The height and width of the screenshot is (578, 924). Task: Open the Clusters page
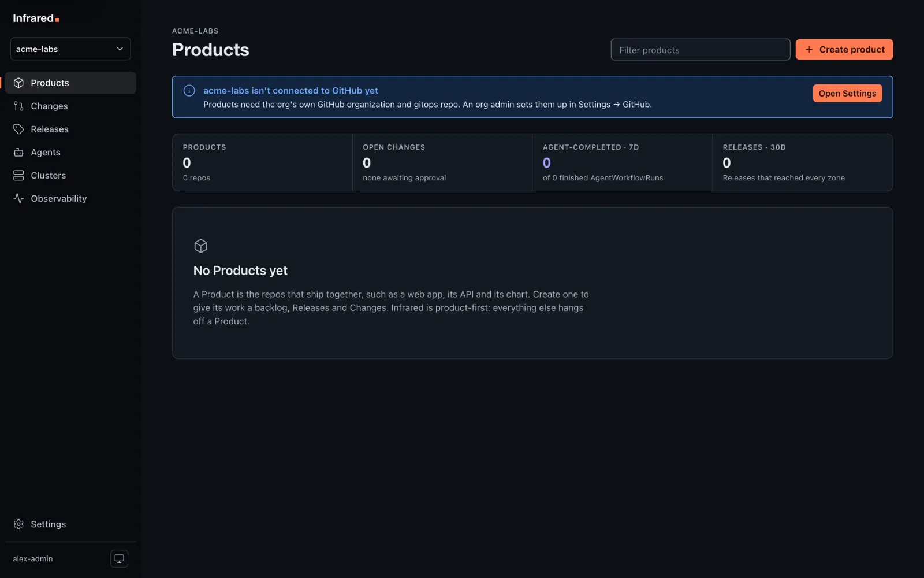click(70, 175)
